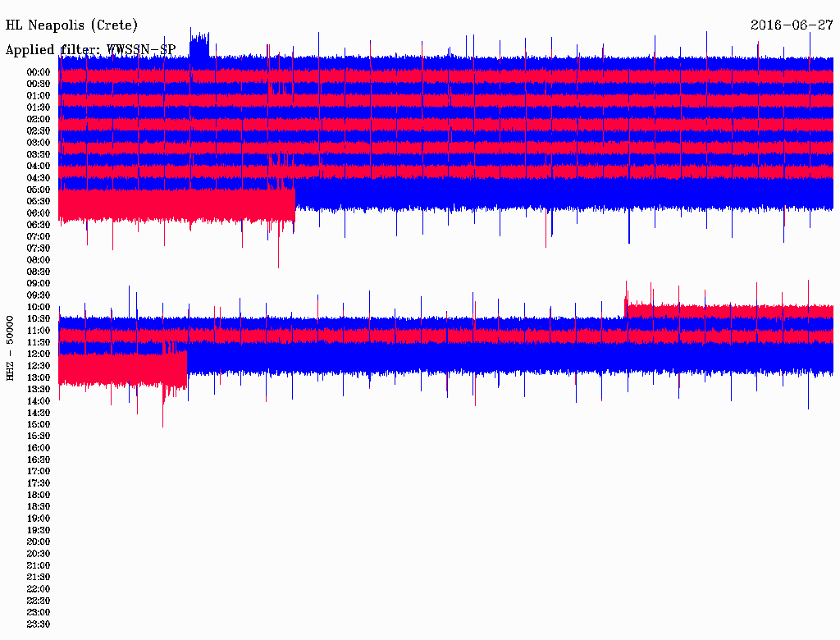840x640 pixels.
Task: Click the 19:30 time label
Action: point(39,530)
